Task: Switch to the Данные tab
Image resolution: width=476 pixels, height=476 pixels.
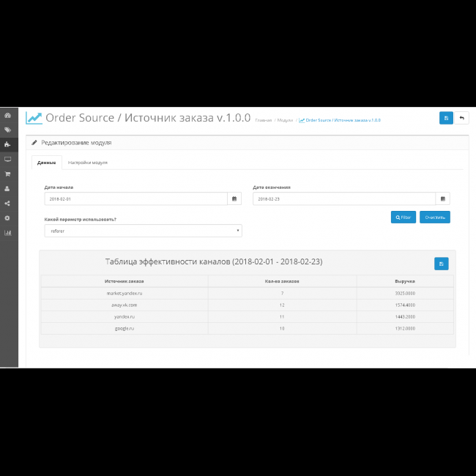Action: pos(47,162)
